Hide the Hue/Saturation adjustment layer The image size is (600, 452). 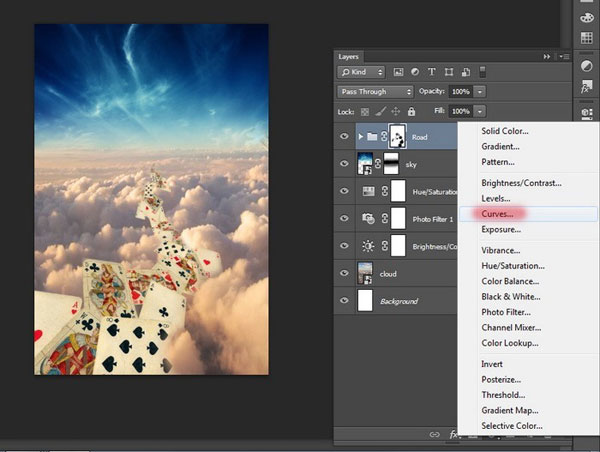[x=344, y=191]
